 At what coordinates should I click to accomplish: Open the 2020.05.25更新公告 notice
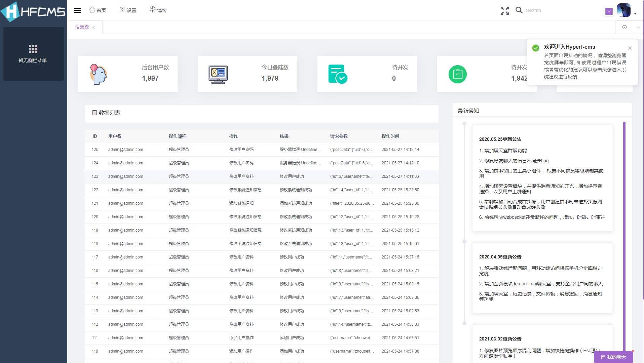(500, 139)
